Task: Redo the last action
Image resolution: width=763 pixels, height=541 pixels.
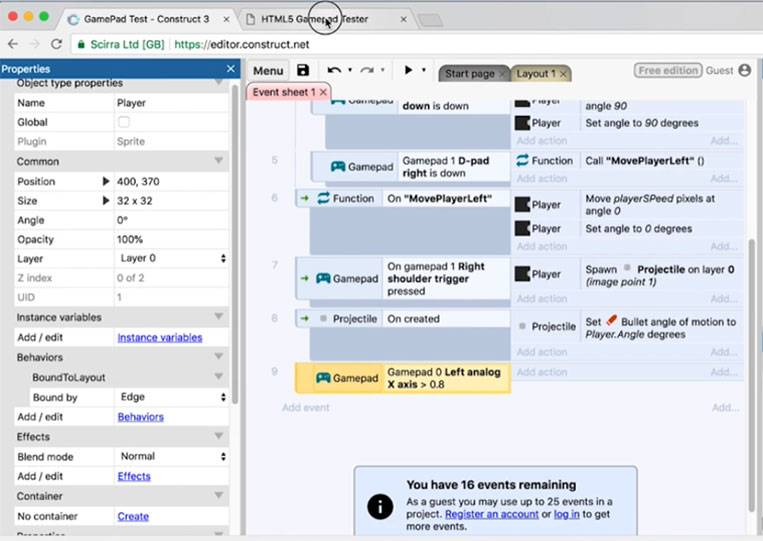Action: (367, 71)
